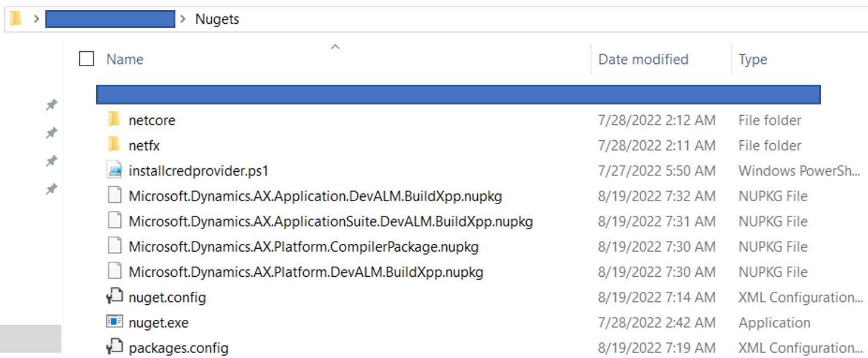The height and width of the screenshot is (358, 868).
Task: Select the netcore folder name
Action: (152, 120)
